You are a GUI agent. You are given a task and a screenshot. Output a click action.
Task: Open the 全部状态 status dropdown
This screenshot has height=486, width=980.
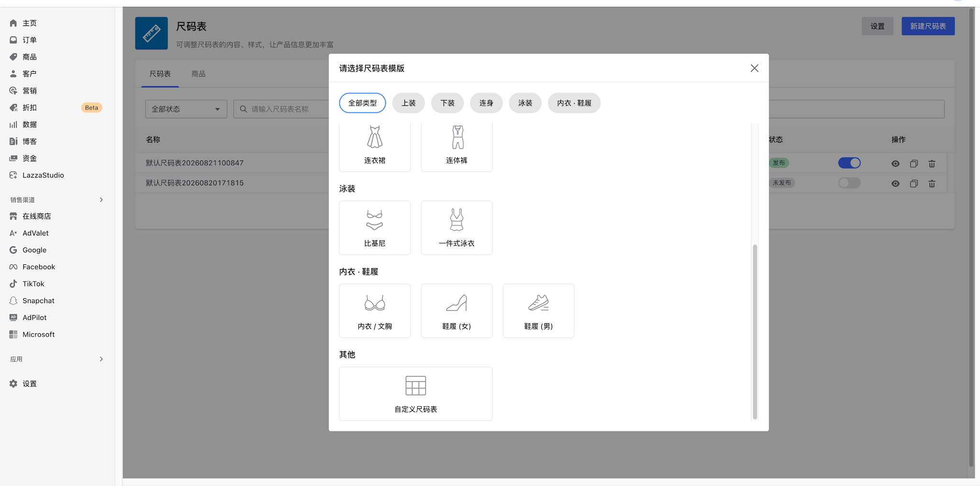(x=186, y=109)
